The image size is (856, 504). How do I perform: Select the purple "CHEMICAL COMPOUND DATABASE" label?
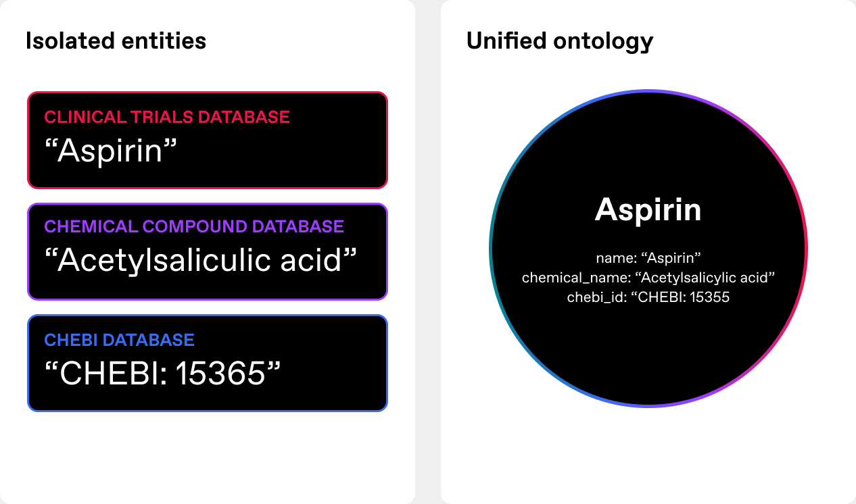coord(194,226)
